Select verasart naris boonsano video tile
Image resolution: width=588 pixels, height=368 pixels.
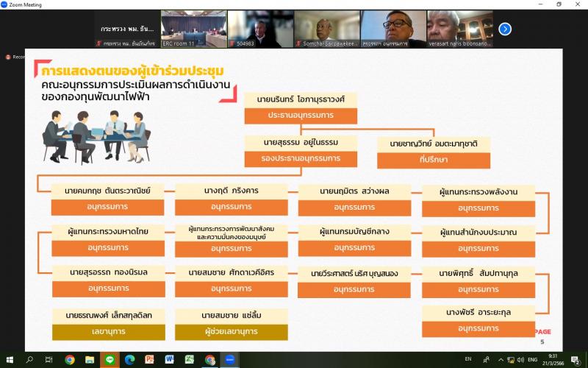click(460, 29)
